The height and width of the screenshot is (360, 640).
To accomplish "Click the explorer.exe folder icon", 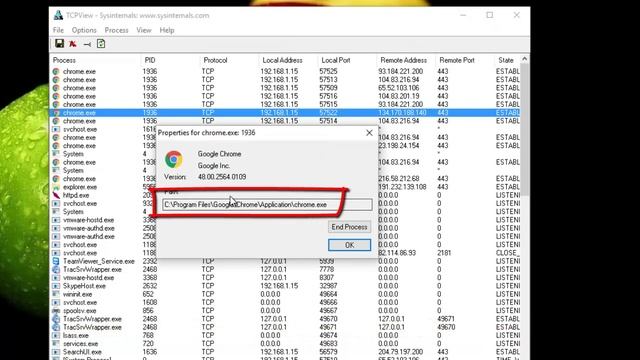I will 56,187.
